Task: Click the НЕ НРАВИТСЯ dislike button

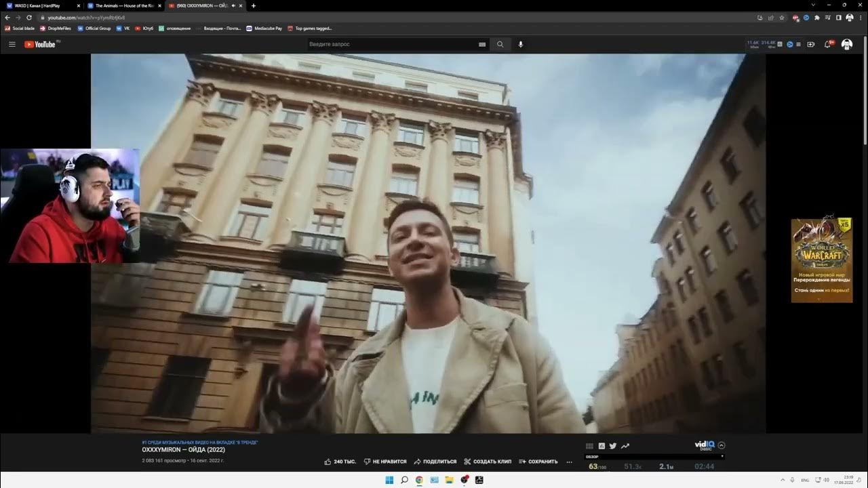Action: tap(384, 462)
